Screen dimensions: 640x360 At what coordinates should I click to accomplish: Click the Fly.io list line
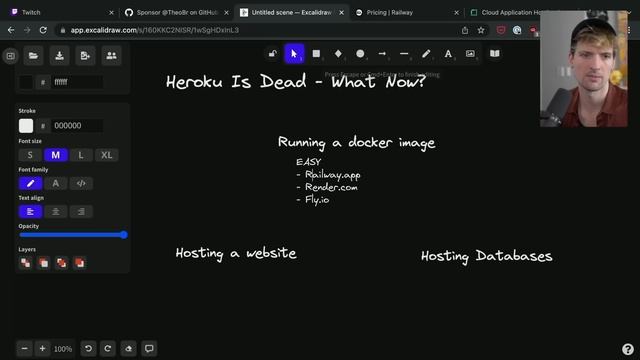click(x=313, y=200)
